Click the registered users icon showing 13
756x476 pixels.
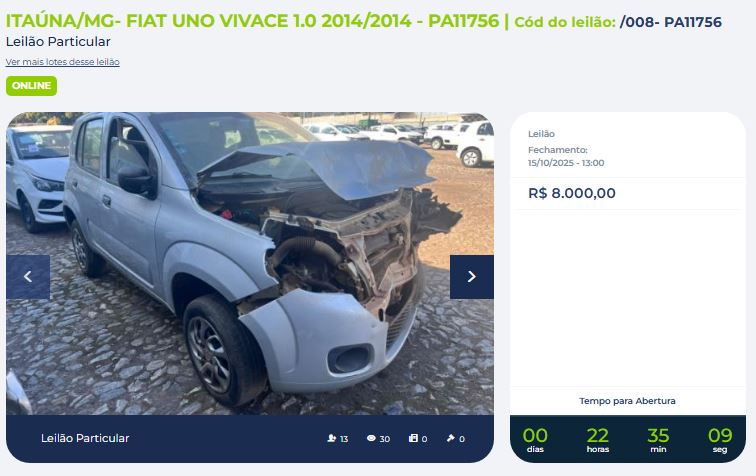click(331, 438)
